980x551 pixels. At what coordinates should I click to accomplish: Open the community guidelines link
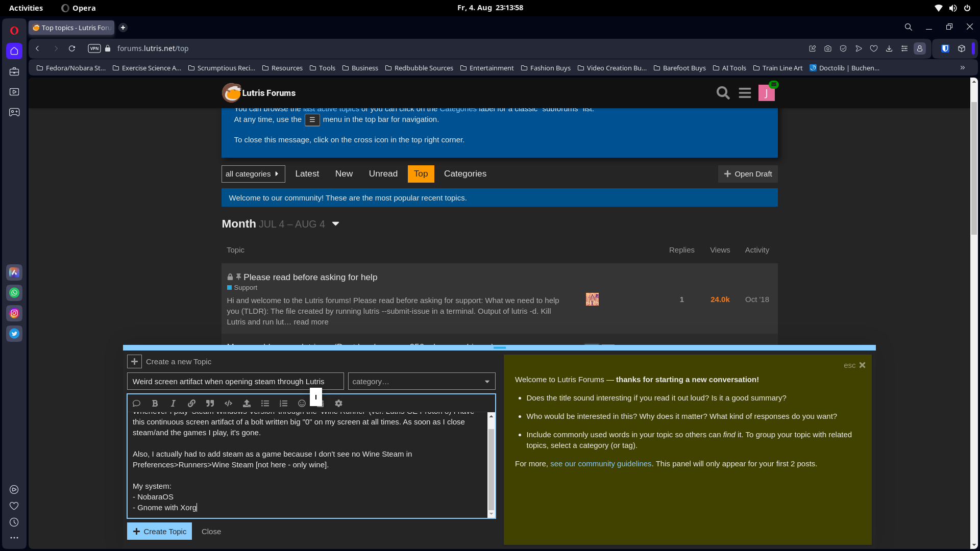[x=601, y=464]
